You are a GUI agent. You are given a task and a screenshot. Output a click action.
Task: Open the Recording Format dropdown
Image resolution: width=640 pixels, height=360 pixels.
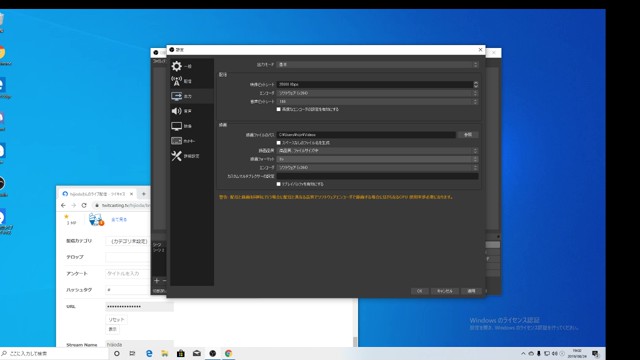(378, 159)
